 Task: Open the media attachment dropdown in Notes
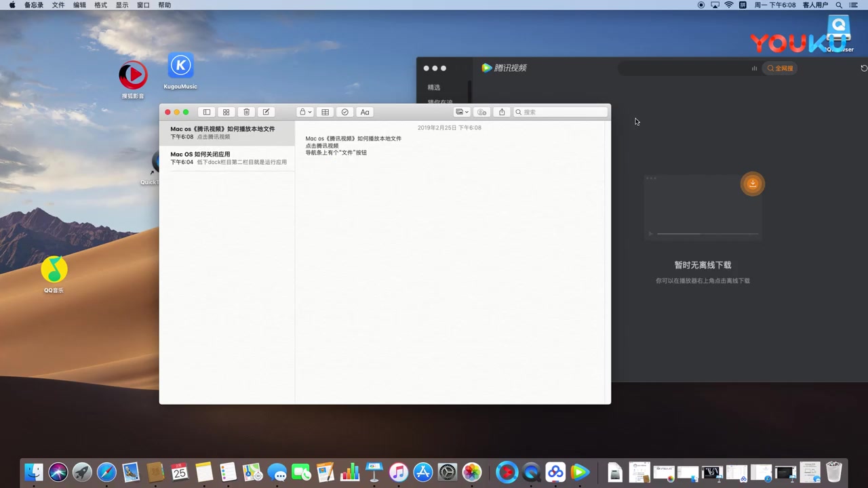(x=462, y=112)
